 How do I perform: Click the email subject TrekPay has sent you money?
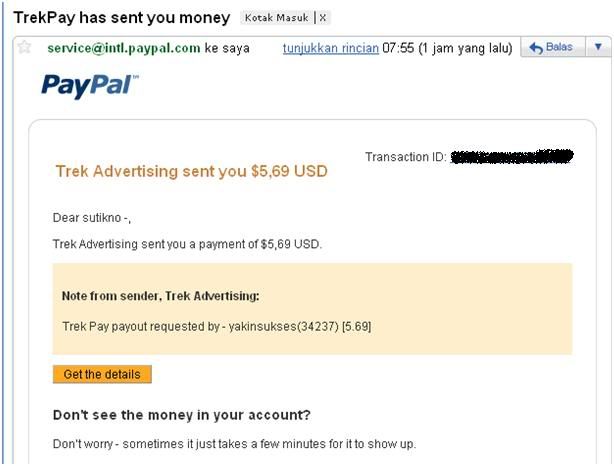coord(121,18)
